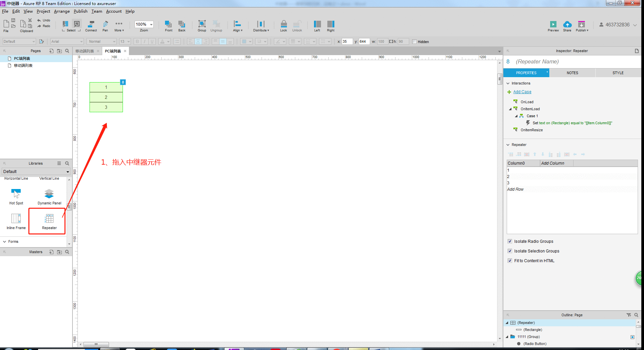The image size is (644, 350).
Task: Collapse the OnItemLoad event tree
Action: point(510,109)
